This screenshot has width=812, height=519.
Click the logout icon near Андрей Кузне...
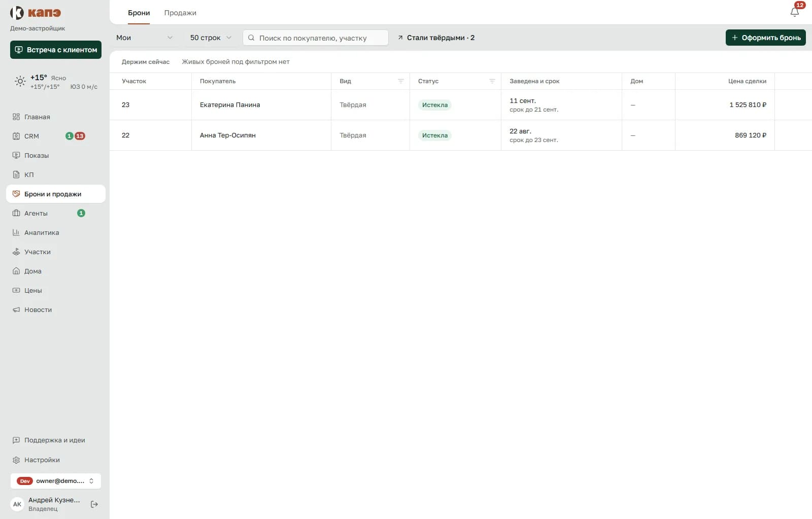94,504
